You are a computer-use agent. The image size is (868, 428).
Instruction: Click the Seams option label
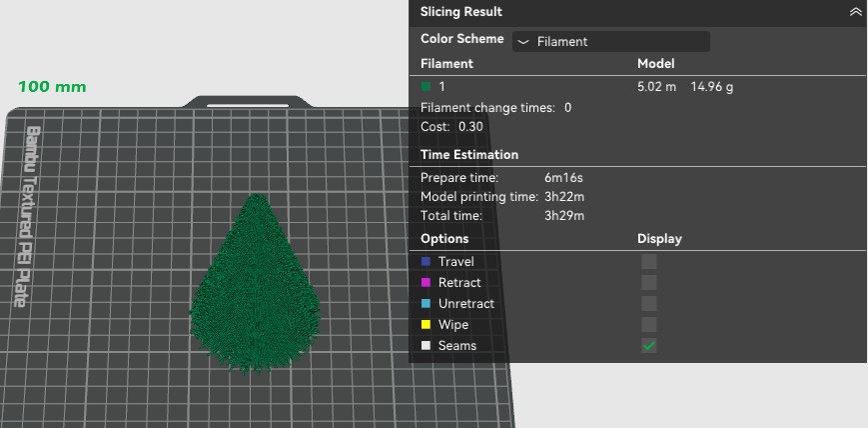[x=457, y=346]
